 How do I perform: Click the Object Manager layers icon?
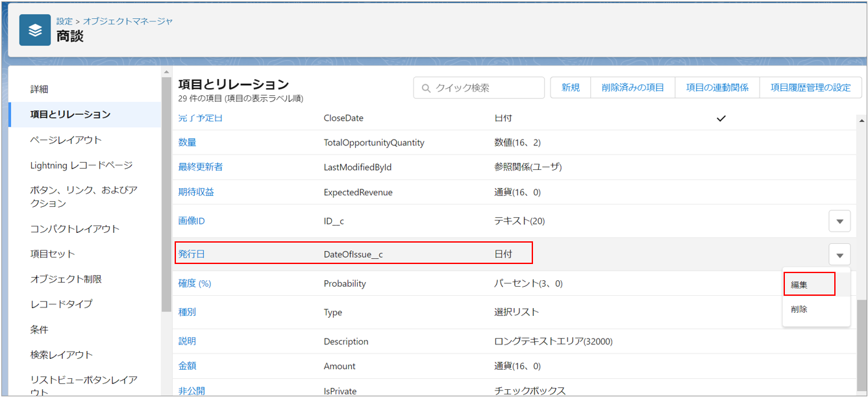pyautogui.click(x=35, y=30)
